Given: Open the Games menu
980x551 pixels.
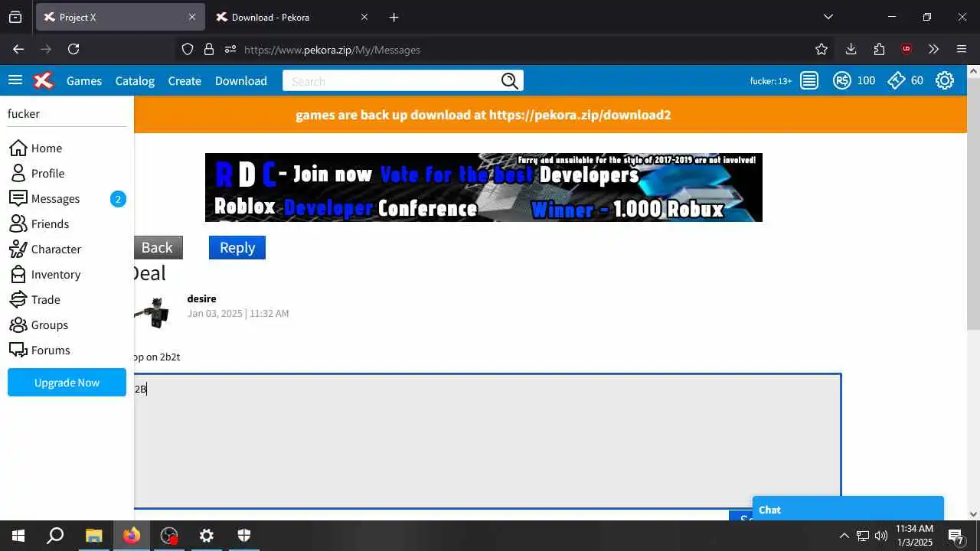Looking at the screenshot, I should [84, 80].
